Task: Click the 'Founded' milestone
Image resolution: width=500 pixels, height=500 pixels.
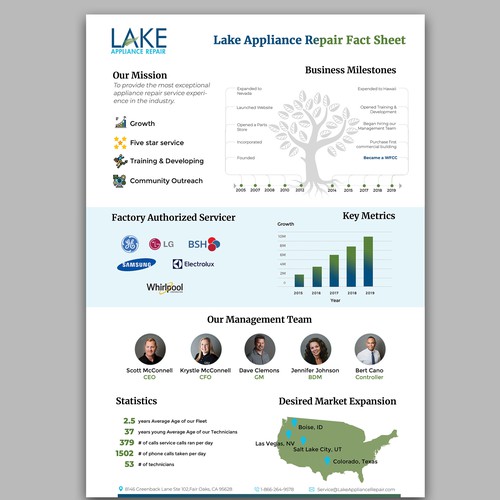Action: pyautogui.click(x=246, y=158)
